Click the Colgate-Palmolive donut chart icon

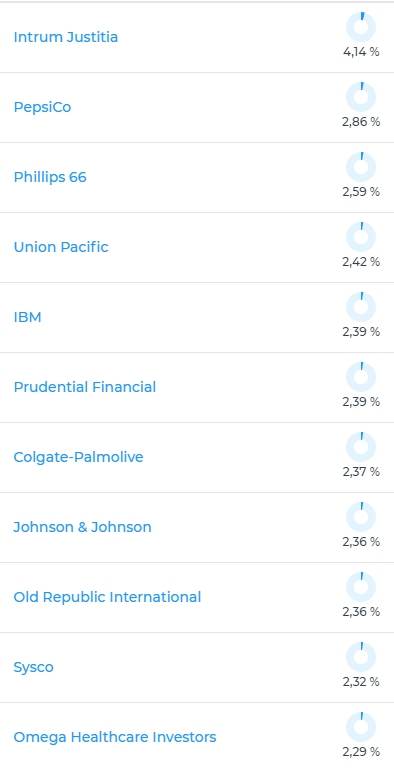pos(361,447)
